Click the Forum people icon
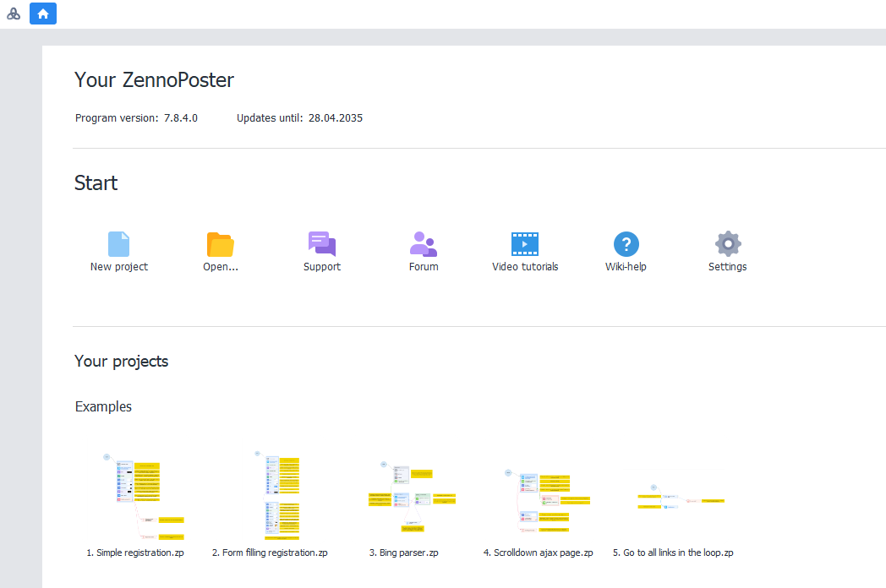 [x=424, y=244]
